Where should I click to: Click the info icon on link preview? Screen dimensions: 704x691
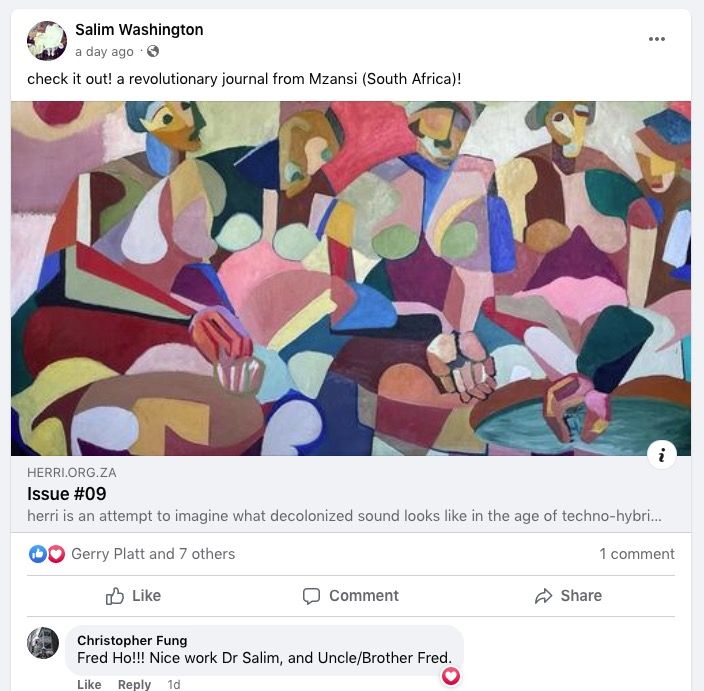[x=662, y=455]
